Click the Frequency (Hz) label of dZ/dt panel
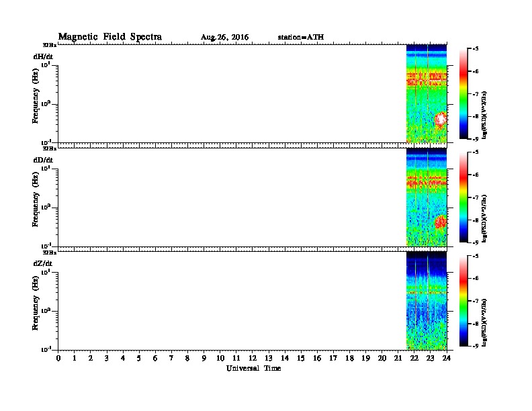 coord(36,303)
